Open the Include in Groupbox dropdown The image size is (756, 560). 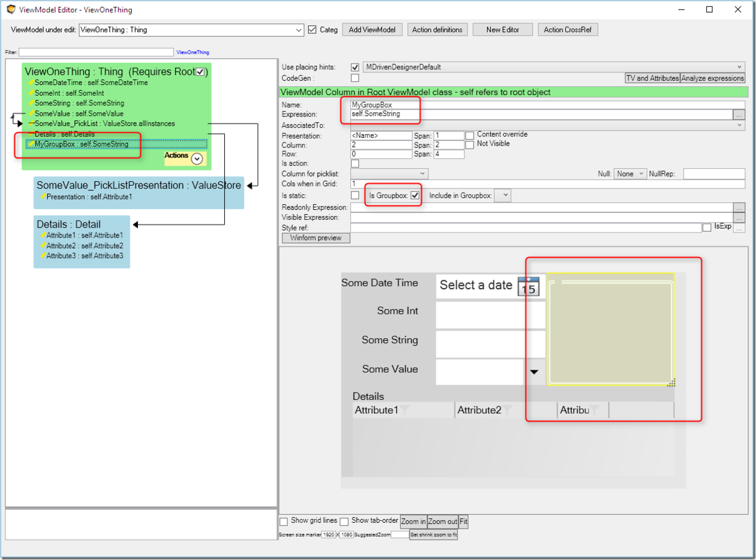point(502,196)
